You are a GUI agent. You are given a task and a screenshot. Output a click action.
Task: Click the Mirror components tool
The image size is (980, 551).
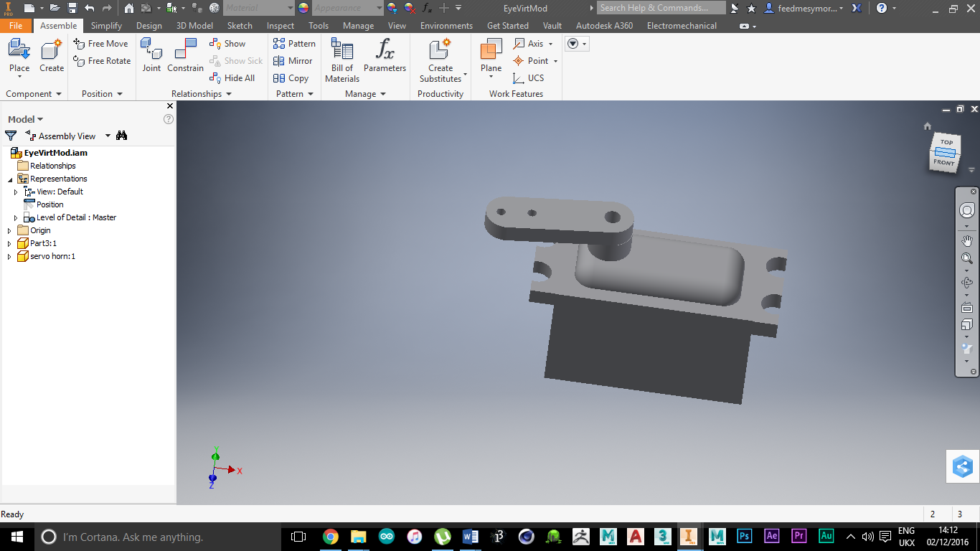tap(293, 61)
